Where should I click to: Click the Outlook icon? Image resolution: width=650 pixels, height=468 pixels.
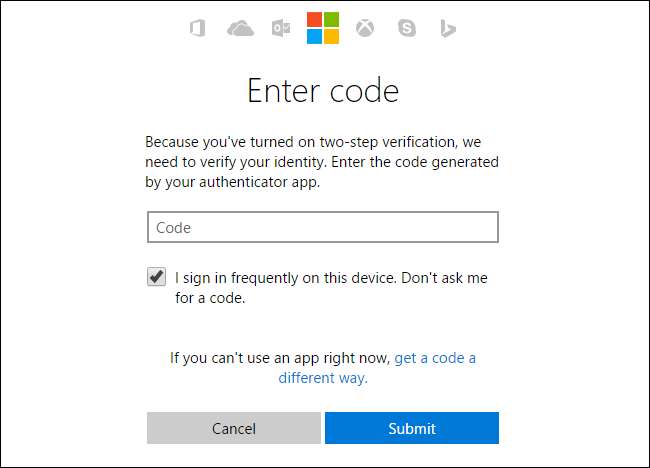[x=281, y=29]
